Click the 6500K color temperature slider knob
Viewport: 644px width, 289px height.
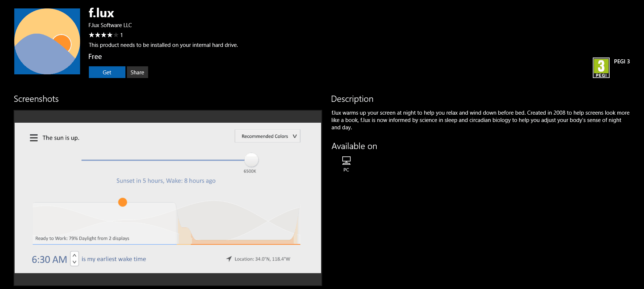251,160
